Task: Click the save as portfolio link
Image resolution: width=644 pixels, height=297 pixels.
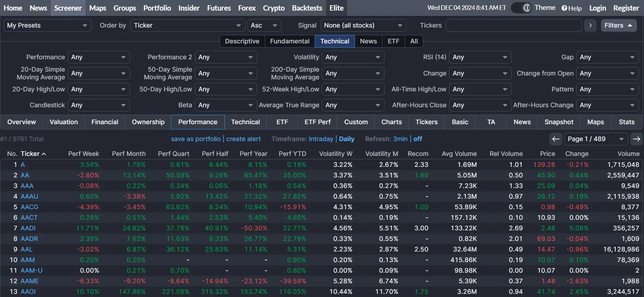Action: [196, 139]
